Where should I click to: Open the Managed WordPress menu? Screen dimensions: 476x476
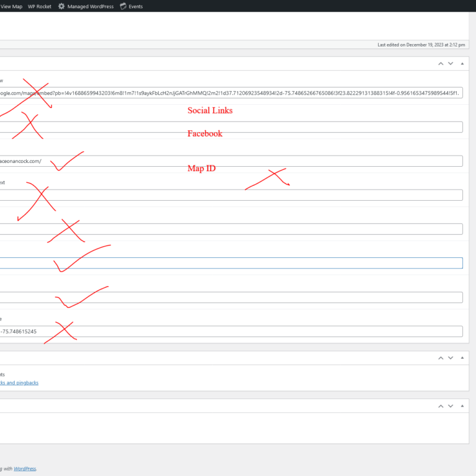90,6
